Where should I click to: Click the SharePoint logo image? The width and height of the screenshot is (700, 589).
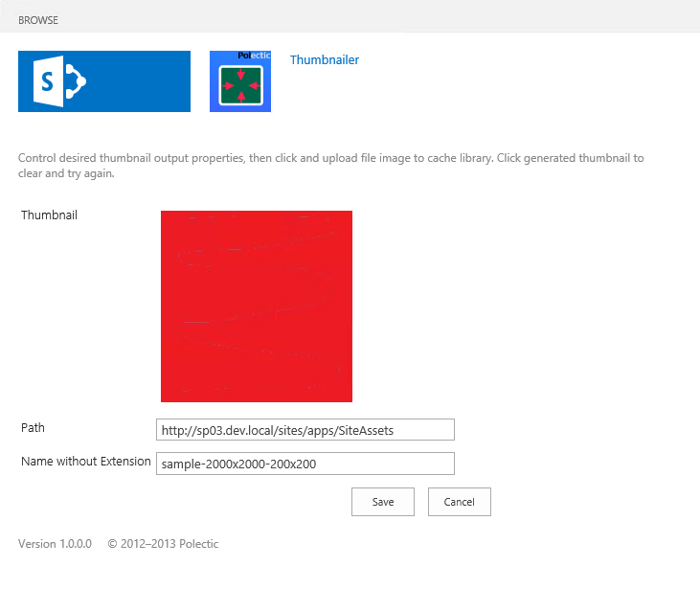(x=104, y=81)
